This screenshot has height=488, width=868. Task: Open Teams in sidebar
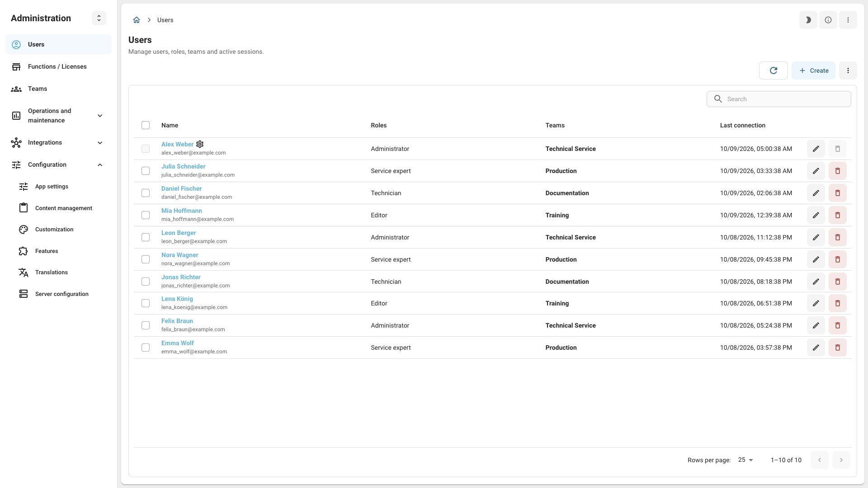(x=58, y=89)
